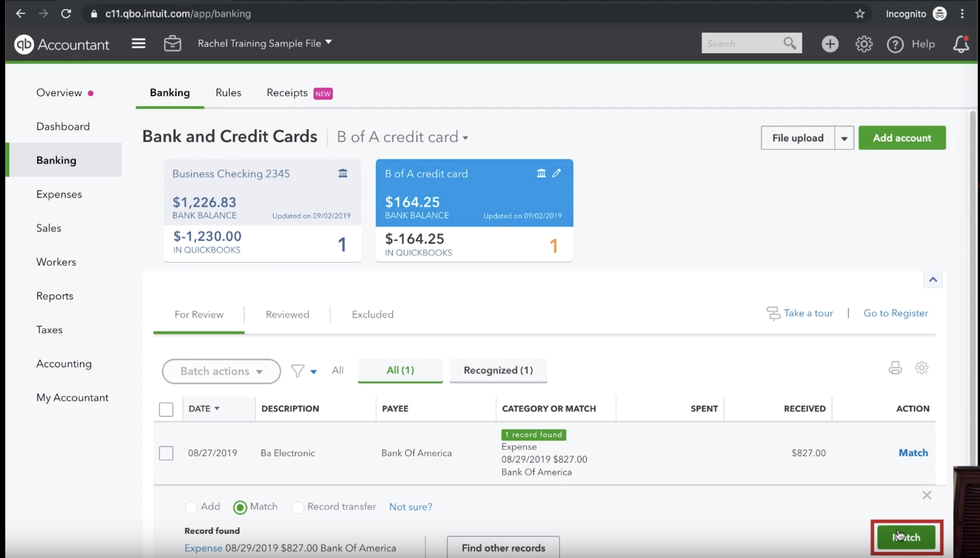
Task: Open the company file dropdown
Action: 265,43
